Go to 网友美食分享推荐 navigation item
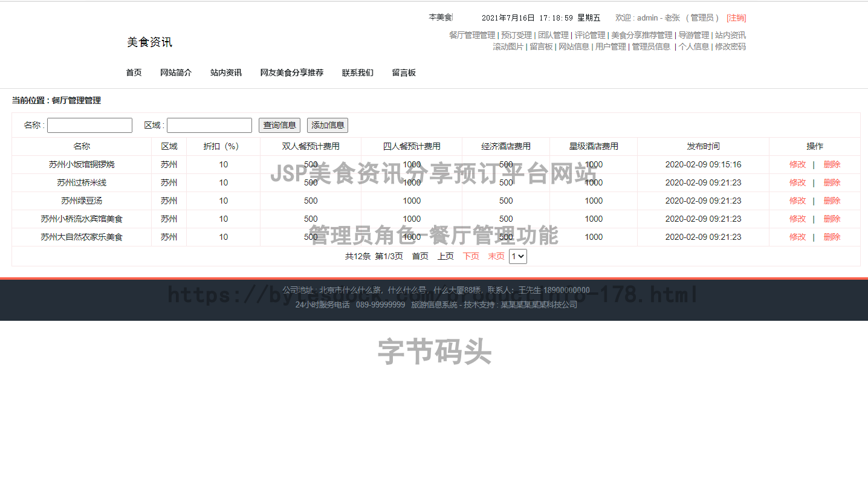 (292, 72)
